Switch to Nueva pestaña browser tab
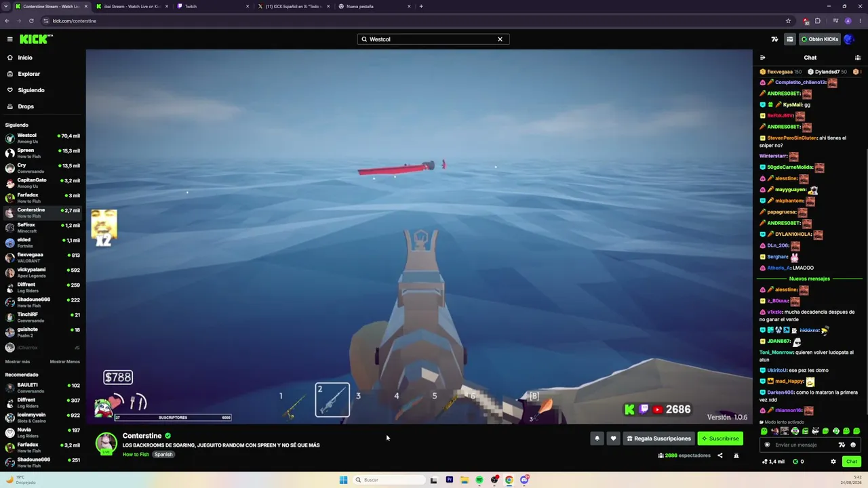Viewport: 868px width, 488px height. [x=374, y=7]
